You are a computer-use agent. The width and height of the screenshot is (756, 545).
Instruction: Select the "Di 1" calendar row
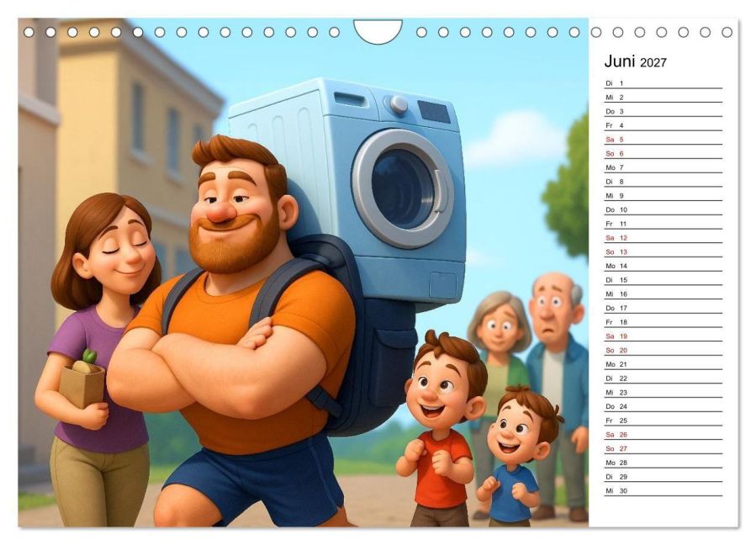[x=663, y=83]
